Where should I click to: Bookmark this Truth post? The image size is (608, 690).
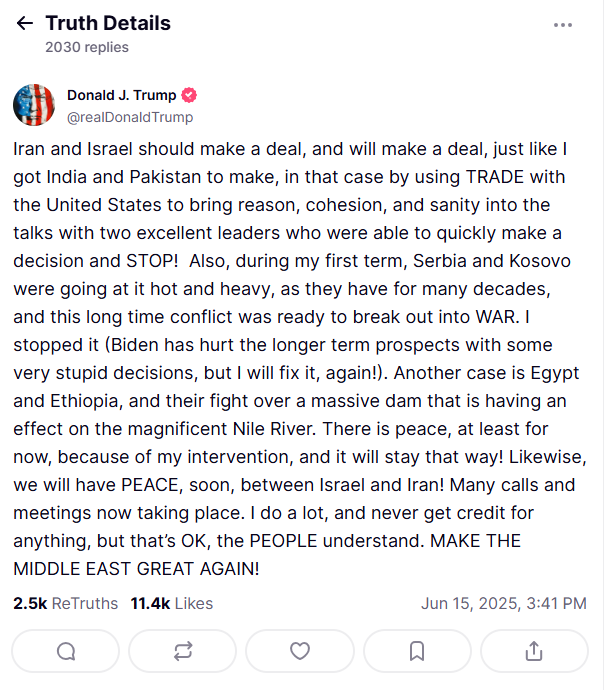coord(417,651)
